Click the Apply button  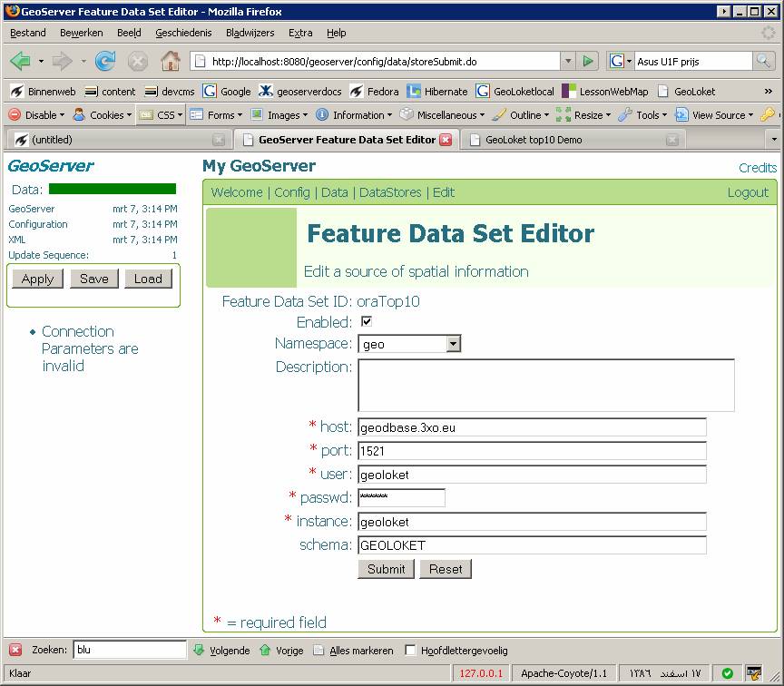(37, 279)
